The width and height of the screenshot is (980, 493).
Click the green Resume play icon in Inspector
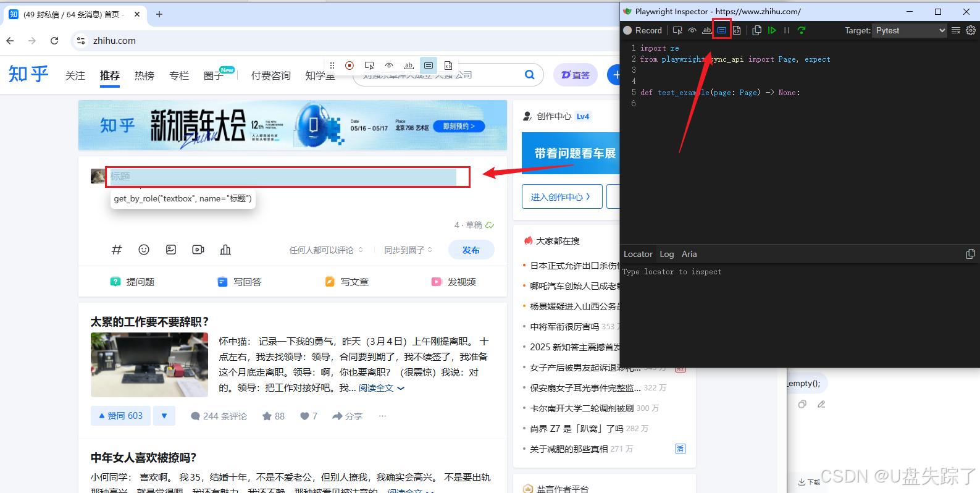pyautogui.click(x=772, y=30)
